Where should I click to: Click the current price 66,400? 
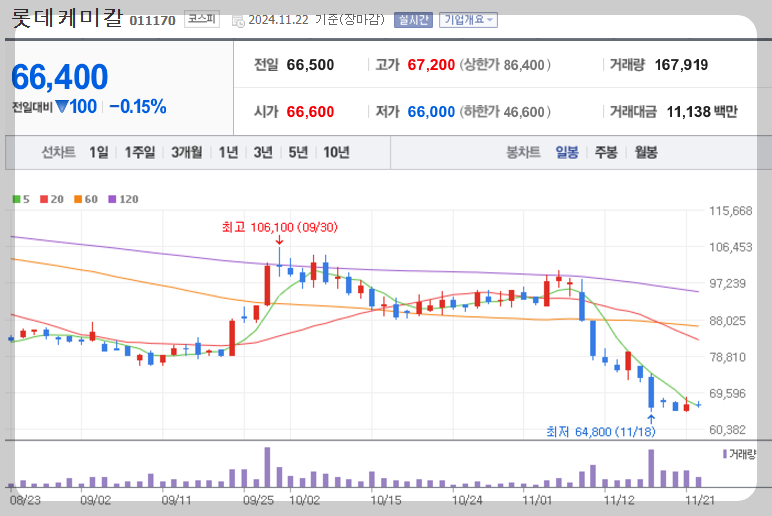coord(59,77)
